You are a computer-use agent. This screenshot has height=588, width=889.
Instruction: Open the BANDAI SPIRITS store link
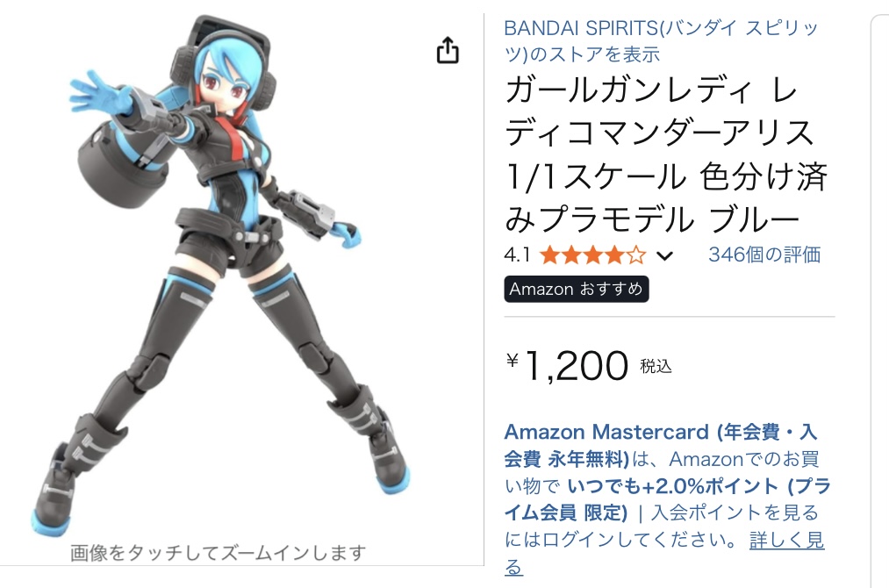coord(661,41)
